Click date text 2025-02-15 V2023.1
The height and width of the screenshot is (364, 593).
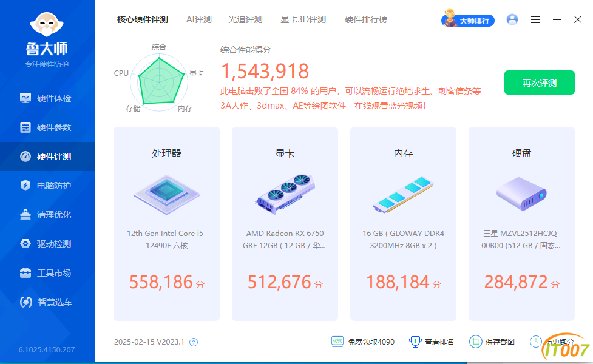tap(149, 342)
